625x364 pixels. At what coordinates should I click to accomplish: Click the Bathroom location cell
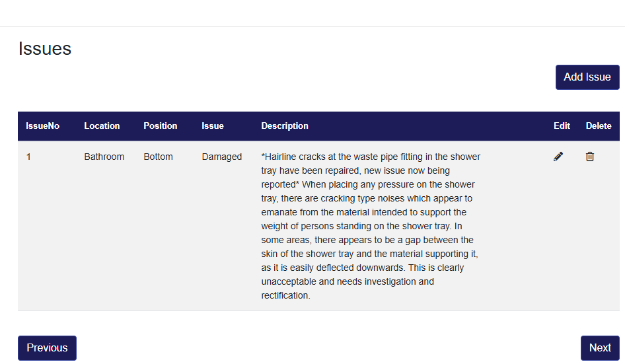pos(104,157)
